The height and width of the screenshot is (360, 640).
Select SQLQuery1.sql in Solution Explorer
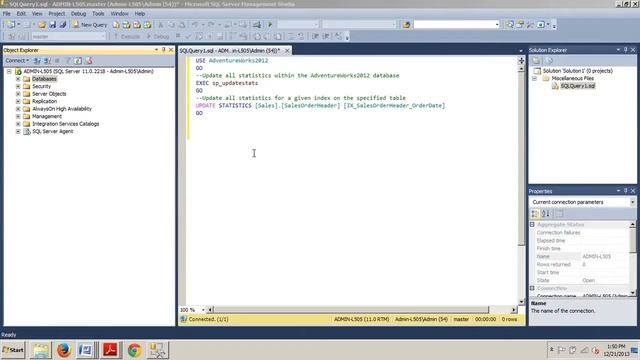pyautogui.click(x=578, y=86)
